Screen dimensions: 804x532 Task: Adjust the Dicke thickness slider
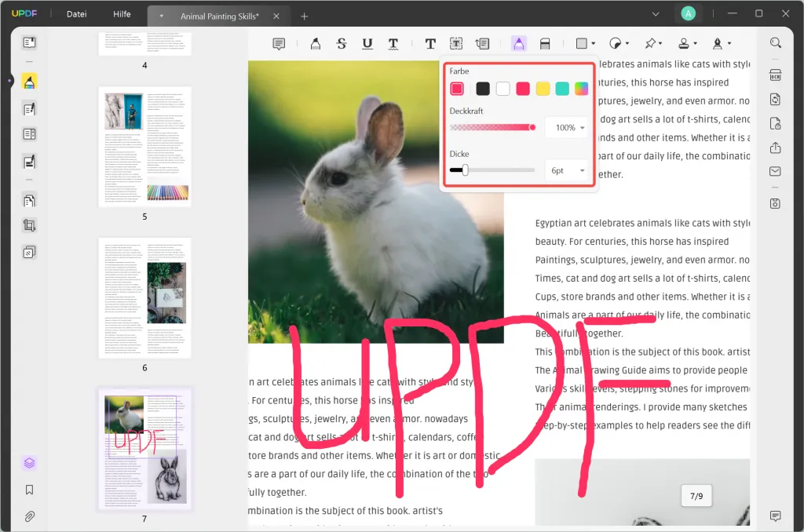(x=492, y=170)
